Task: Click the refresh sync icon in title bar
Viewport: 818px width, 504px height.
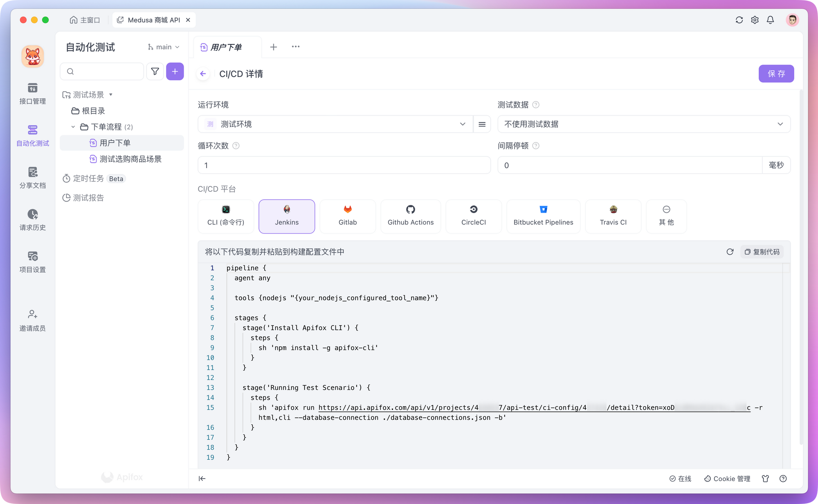Action: pyautogui.click(x=739, y=20)
